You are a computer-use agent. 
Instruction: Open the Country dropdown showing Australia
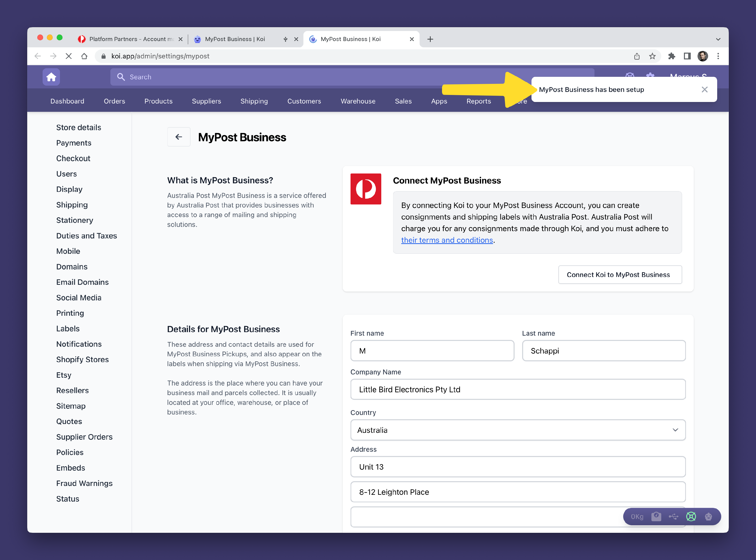coord(518,430)
